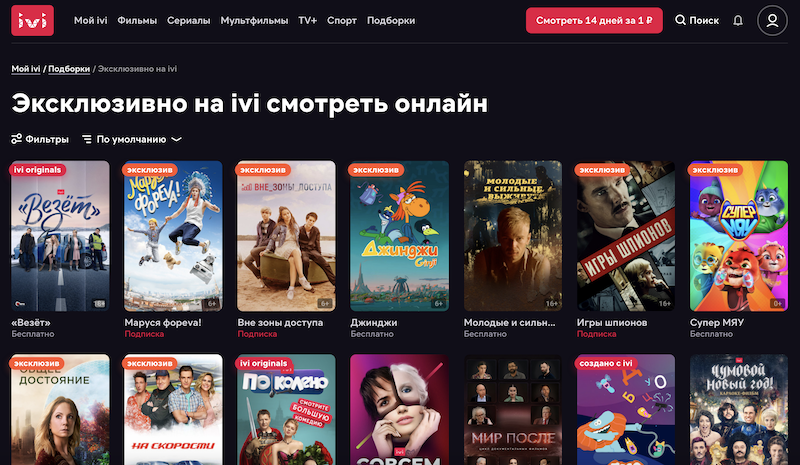The image size is (800, 465).
Task: Open the Фильмы menu item
Action: (x=137, y=20)
